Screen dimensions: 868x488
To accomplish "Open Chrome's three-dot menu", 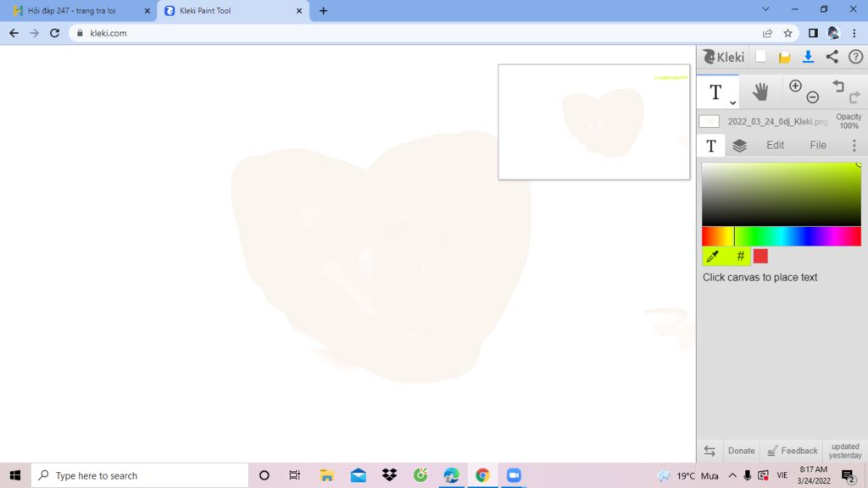I will pos(854,33).
